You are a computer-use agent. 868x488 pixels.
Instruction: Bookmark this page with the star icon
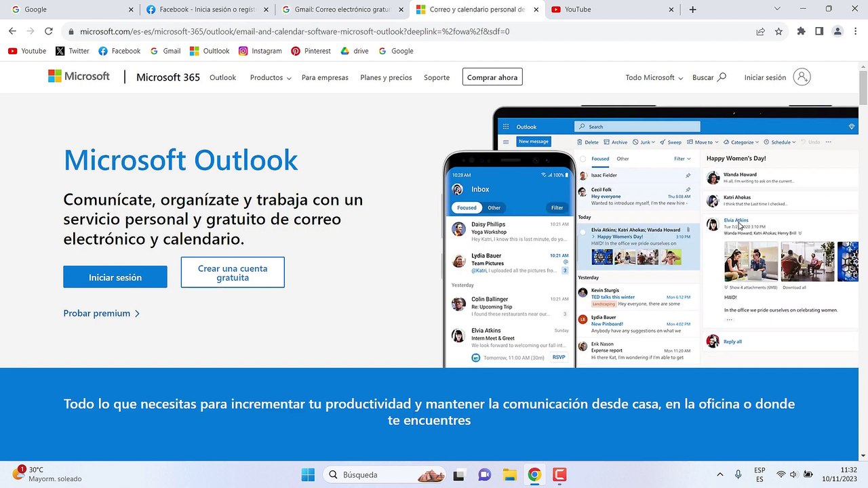tap(778, 31)
